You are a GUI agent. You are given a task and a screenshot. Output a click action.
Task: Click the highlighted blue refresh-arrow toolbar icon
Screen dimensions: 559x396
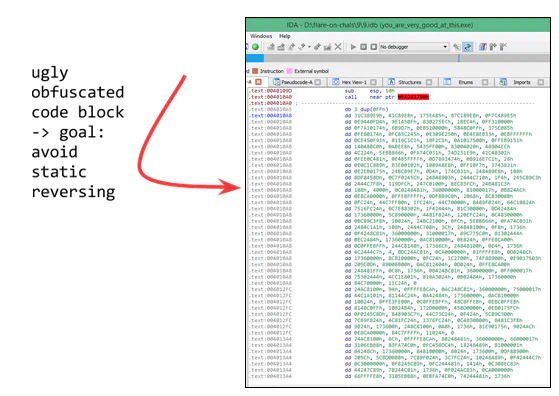pos(467,47)
